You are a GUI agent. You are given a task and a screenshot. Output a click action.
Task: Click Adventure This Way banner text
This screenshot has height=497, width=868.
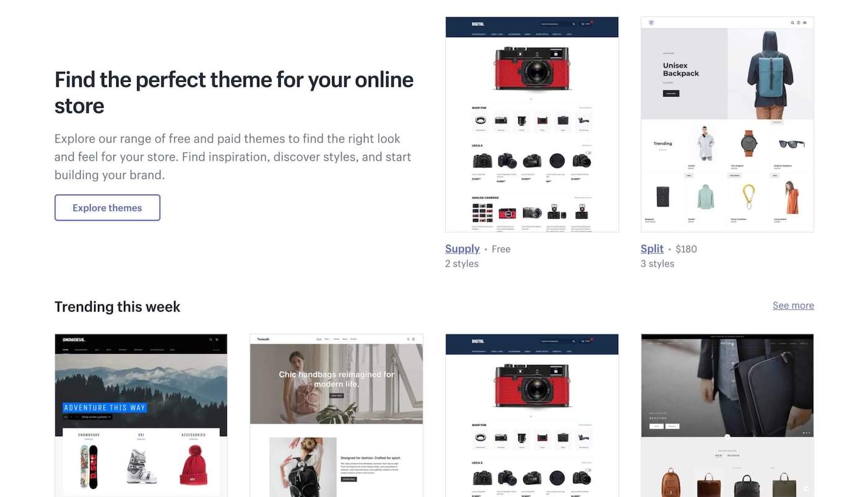click(105, 408)
